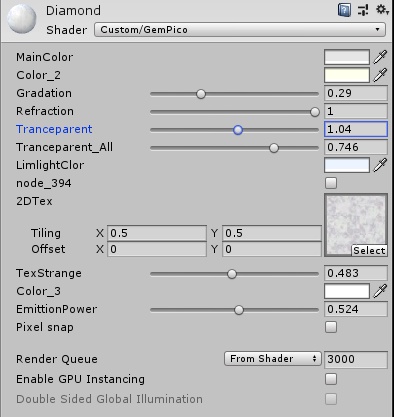394x417 pixels.
Task: Edit the Tranceparent_All value 0.746
Action: (x=356, y=147)
